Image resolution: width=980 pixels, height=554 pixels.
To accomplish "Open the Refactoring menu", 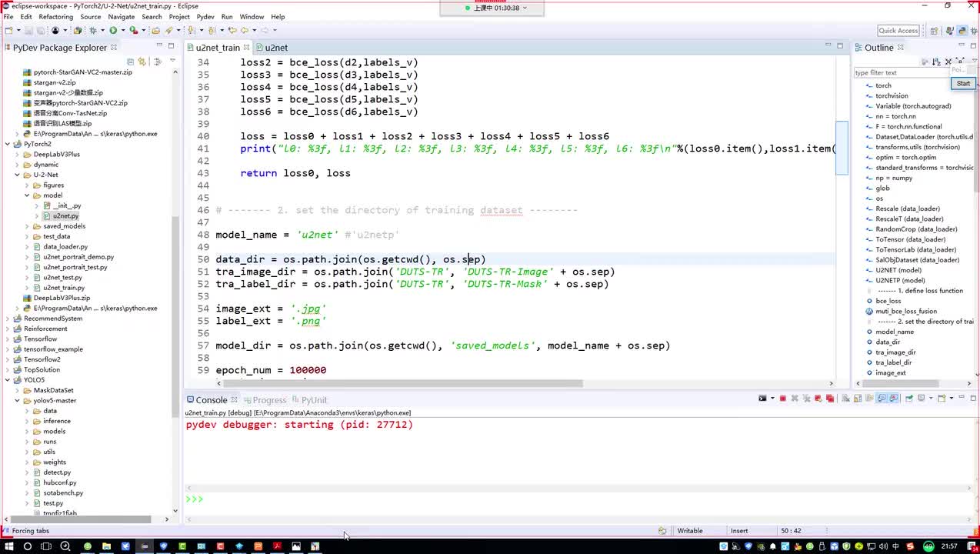I will click(x=55, y=16).
